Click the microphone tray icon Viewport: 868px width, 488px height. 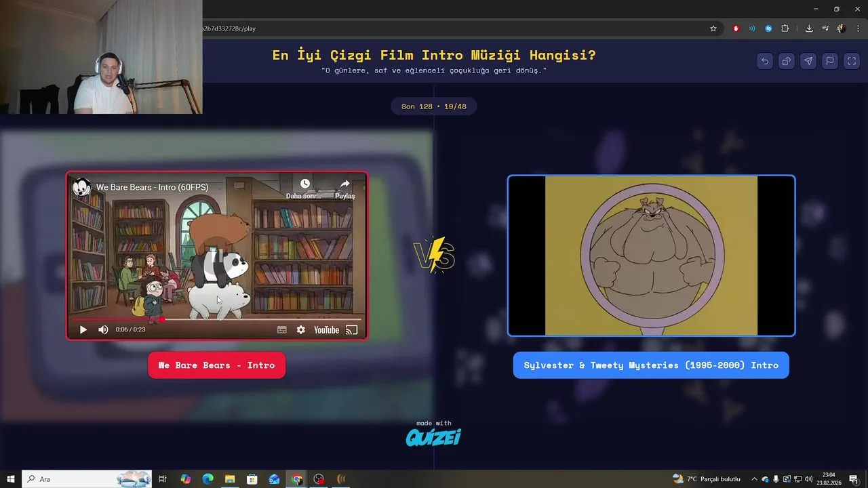pyautogui.click(x=776, y=479)
